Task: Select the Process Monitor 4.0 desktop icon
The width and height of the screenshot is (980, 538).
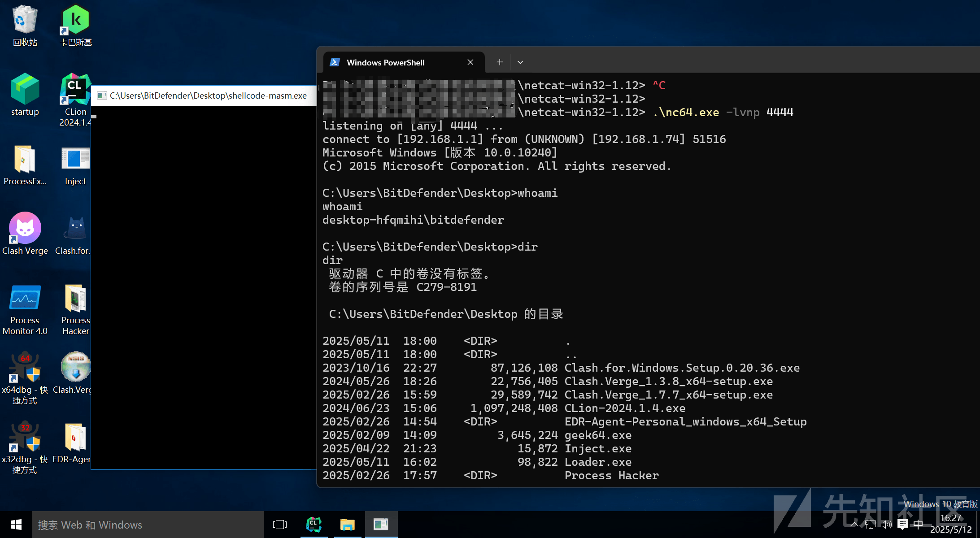Action: (x=25, y=309)
